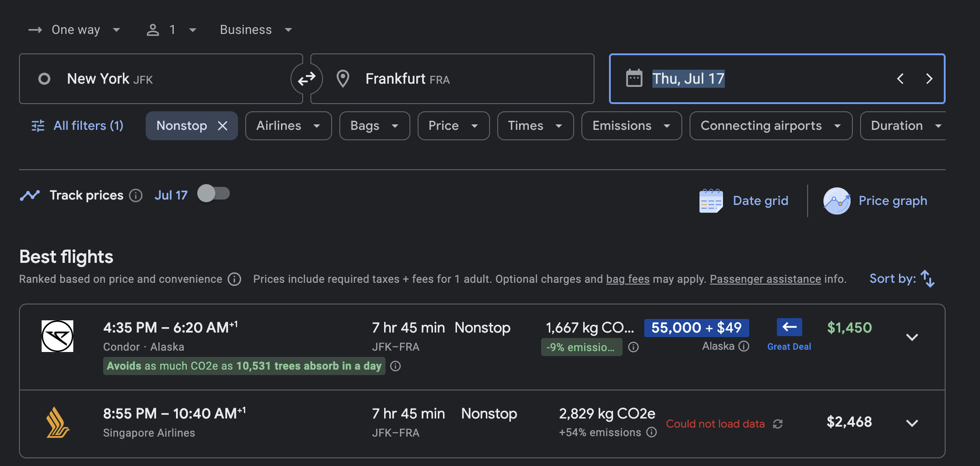Click Track prices info icon
980x466 pixels.
click(136, 195)
